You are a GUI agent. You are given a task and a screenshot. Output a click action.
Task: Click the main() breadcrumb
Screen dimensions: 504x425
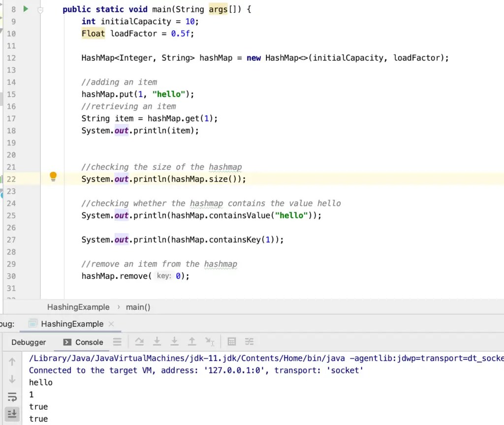138,307
